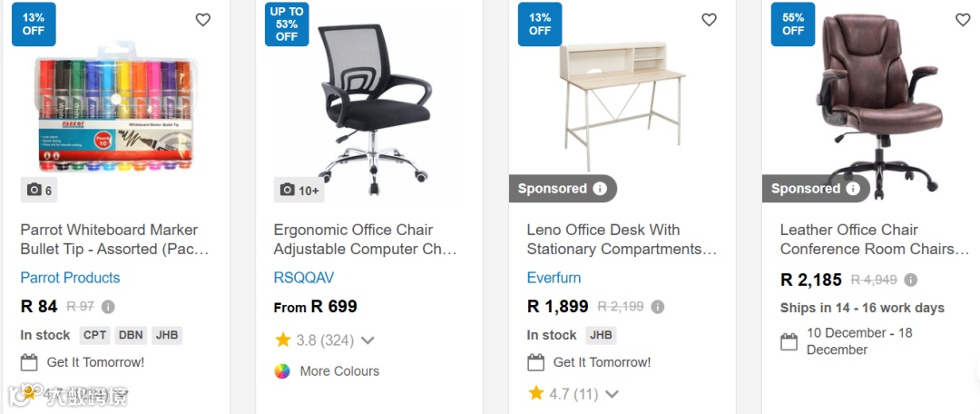Viewport: 980px width, 414px height.
Task: Open the Parrot Products brand link
Action: coord(70,278)
